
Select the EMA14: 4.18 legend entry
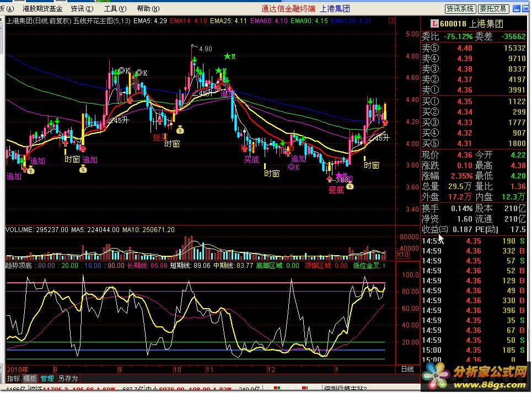(x=189, y=21)
